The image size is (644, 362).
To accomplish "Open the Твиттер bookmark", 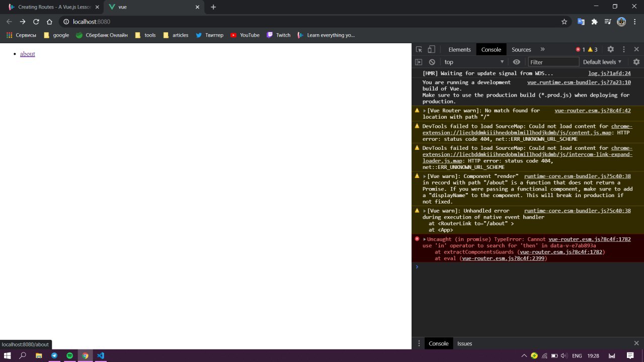I will pos(209,35).
